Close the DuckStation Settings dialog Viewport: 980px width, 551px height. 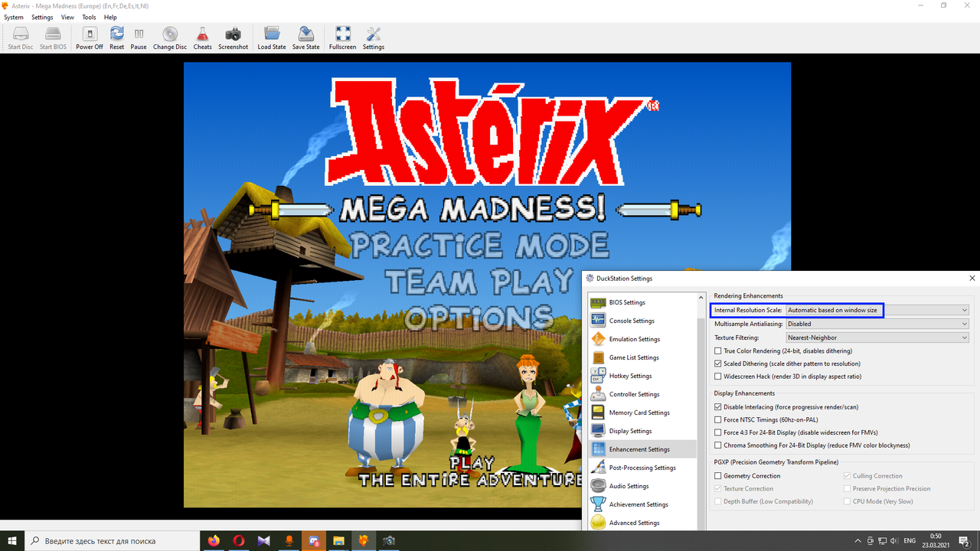(972, 279)
